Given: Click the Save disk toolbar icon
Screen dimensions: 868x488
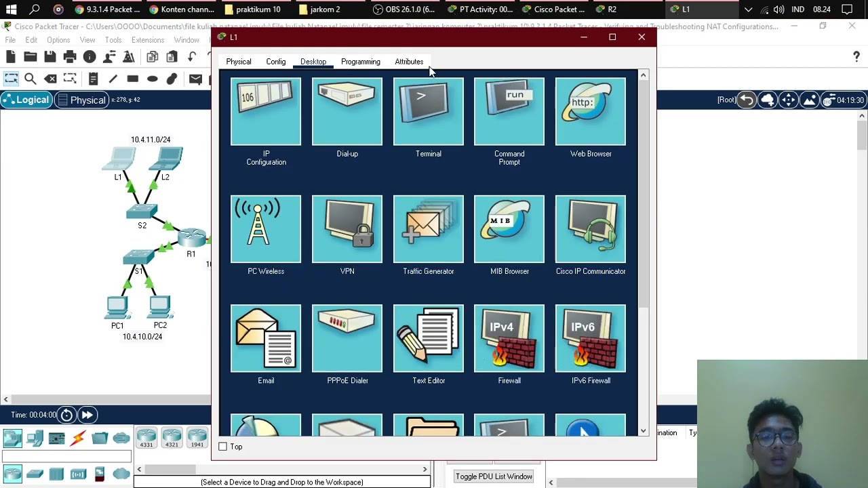Looking at the screenshot, I should click(50, 57).
